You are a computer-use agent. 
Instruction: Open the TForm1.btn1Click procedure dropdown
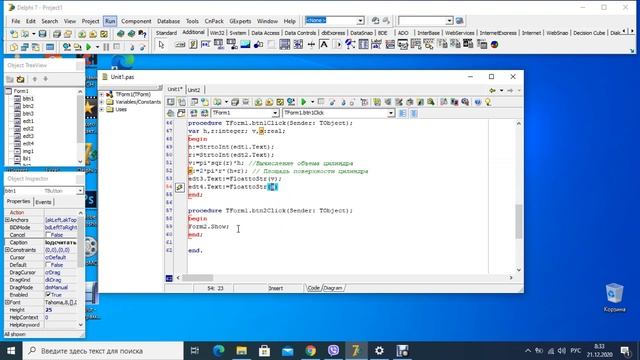coord(391,113)
